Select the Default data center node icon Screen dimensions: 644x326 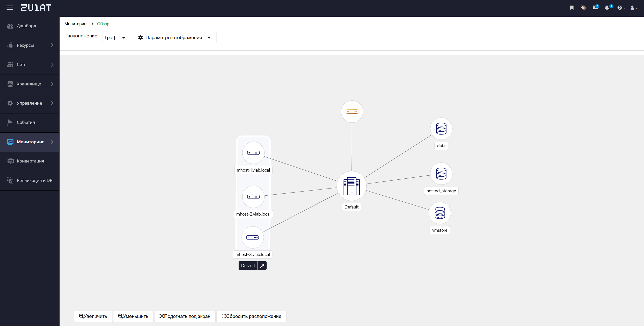click(x=352, y=186)
